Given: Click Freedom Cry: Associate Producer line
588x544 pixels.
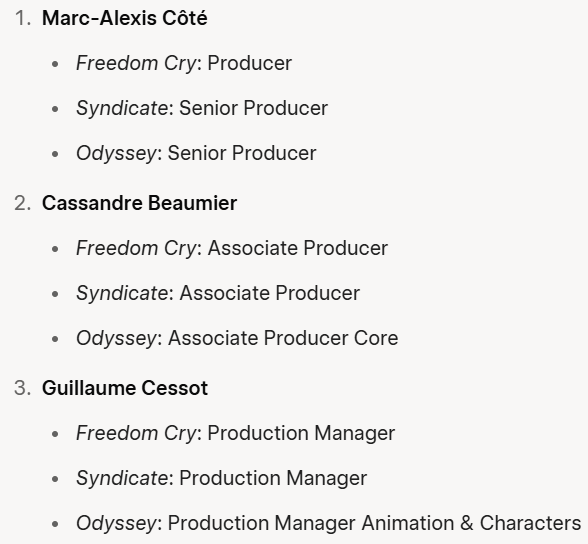Looking at the screenshot, I should 232,248.
